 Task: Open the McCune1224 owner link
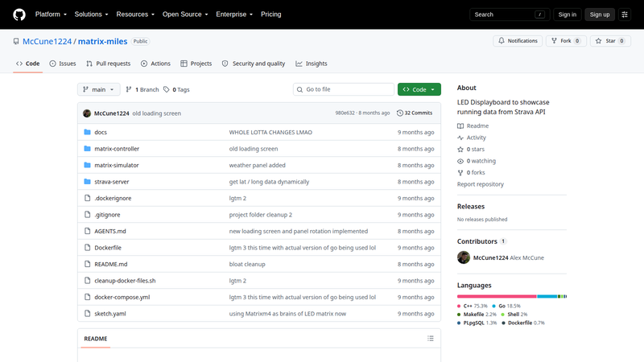pyautogui.click(x=47, y=41)
